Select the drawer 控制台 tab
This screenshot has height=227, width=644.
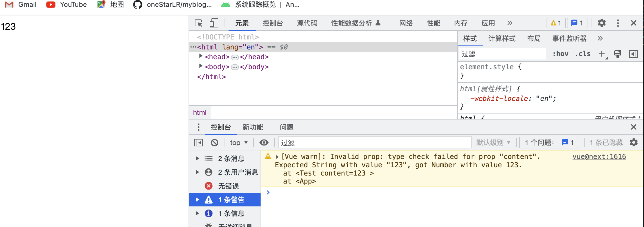pyautogui.click(x=221, y=127)
